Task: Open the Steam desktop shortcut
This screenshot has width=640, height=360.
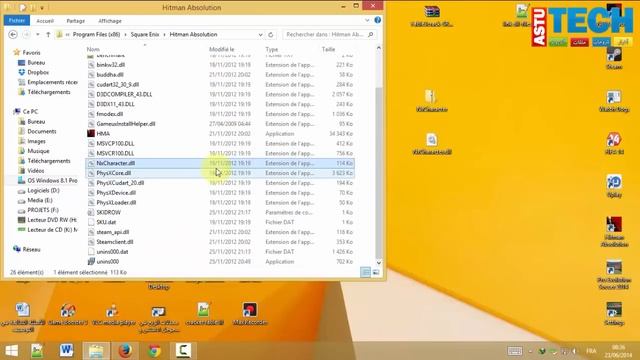Action: (614, 58)
